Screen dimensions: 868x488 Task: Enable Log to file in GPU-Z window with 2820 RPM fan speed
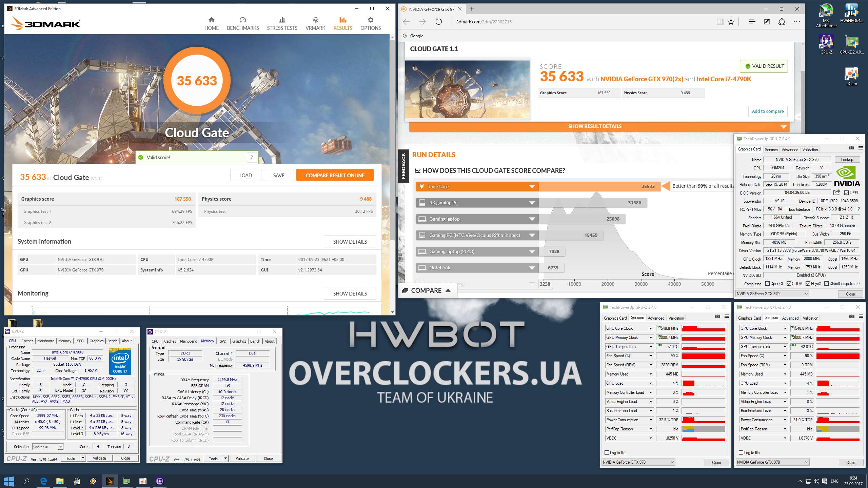(607, 453)
